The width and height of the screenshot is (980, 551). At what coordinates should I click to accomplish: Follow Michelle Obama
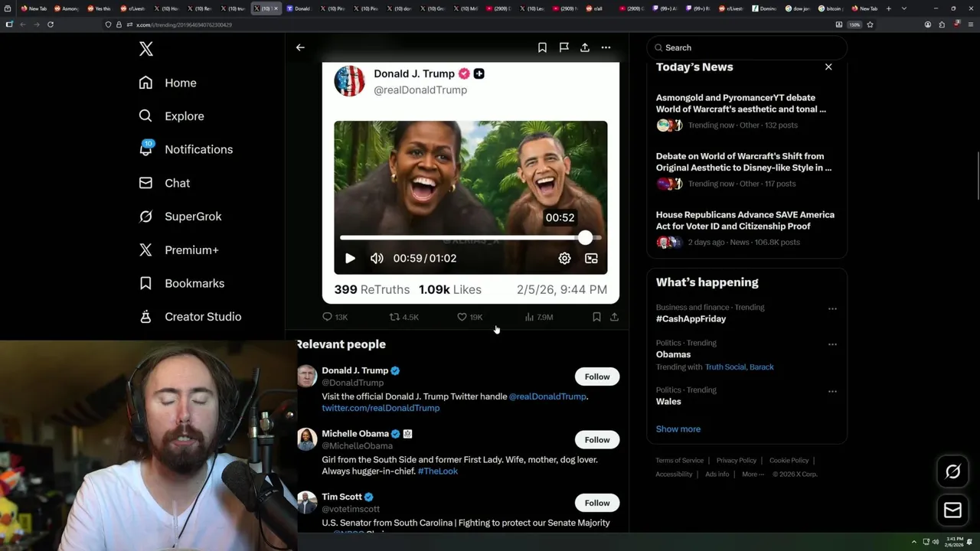[x=597, y=440]
